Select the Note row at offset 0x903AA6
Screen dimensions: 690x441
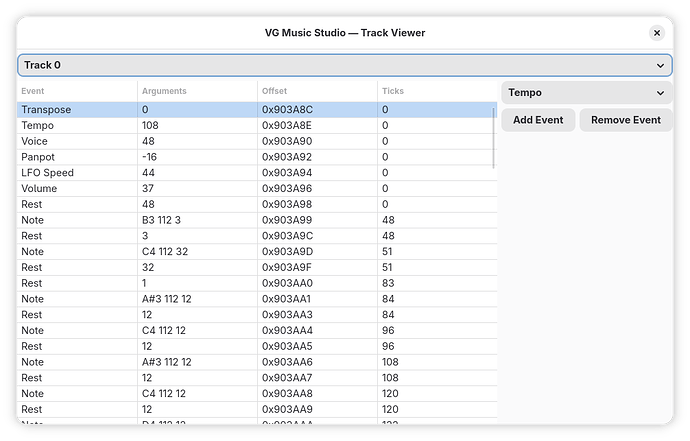(x=257, y=362)
